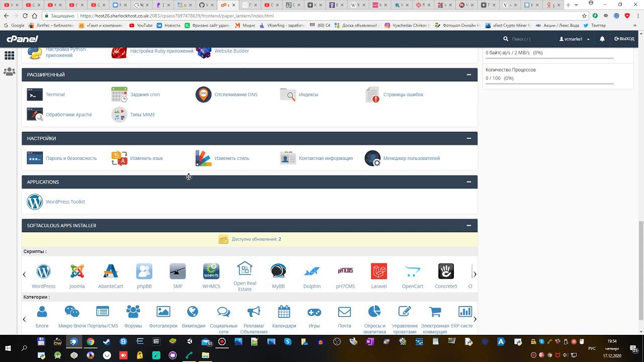Open the change language (Изменить язык) icon
Screen dimensions: 644x362
tap(119, 158)
